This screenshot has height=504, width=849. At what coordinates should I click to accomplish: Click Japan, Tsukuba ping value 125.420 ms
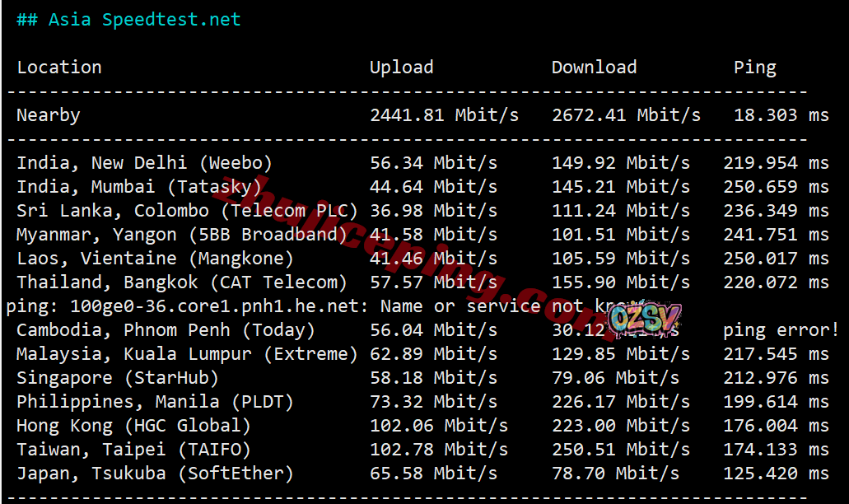point(776,474)
